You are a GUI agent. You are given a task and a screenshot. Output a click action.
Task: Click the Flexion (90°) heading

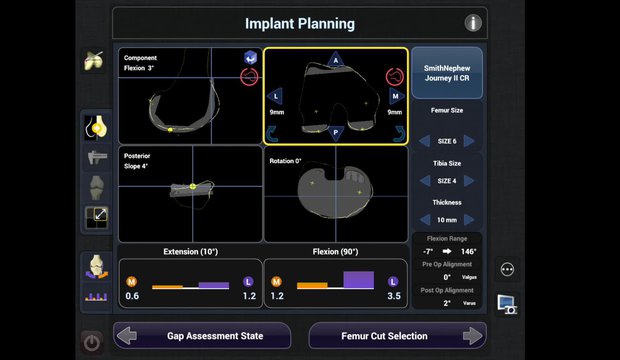pos(335,252)
